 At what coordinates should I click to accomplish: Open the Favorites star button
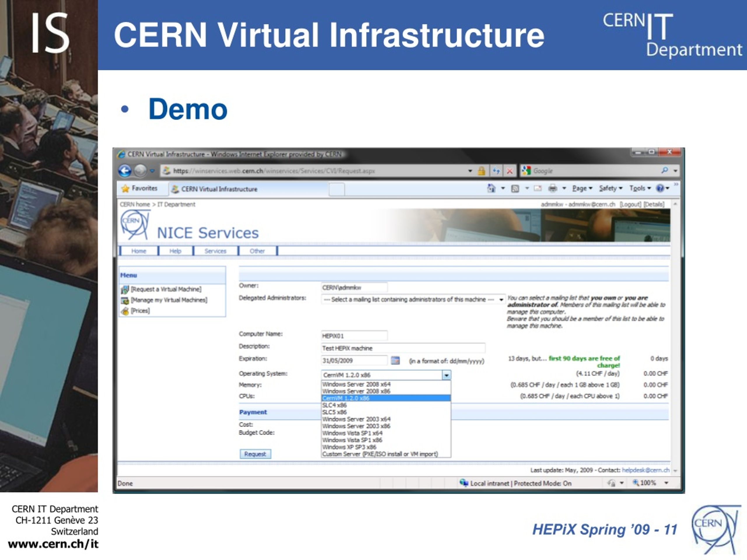pos(139,188)
